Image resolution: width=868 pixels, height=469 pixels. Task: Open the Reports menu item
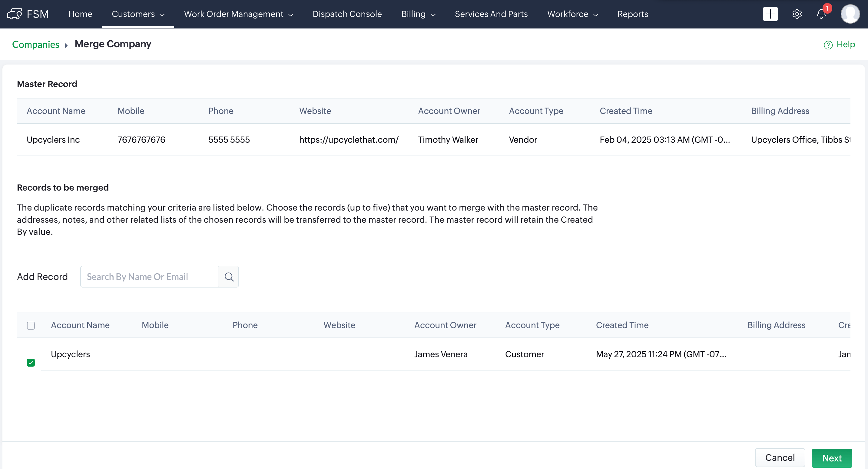632,14
